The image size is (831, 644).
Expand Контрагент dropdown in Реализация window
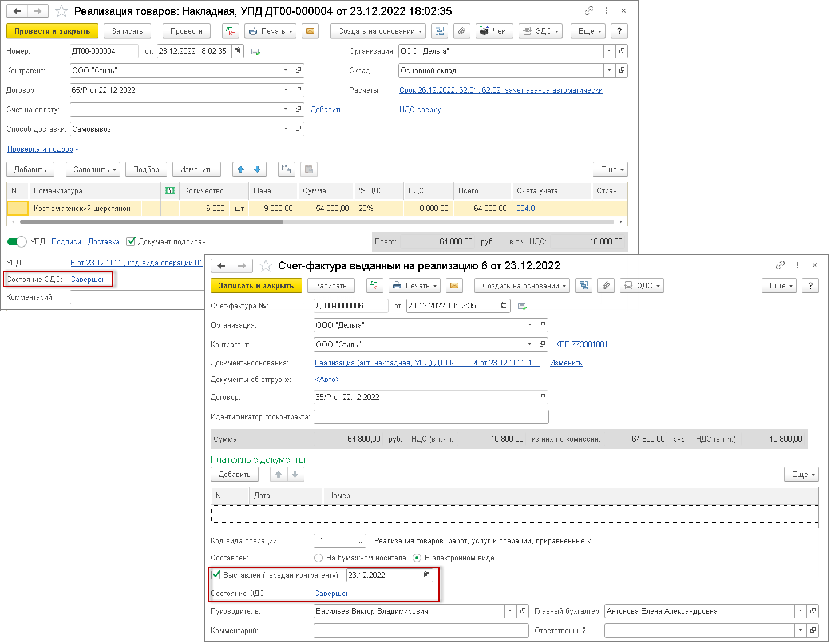pos(286,70)
